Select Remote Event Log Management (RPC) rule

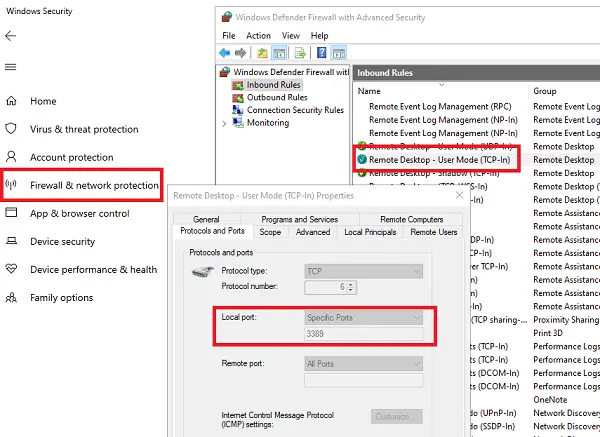click(x=440, y=106)
